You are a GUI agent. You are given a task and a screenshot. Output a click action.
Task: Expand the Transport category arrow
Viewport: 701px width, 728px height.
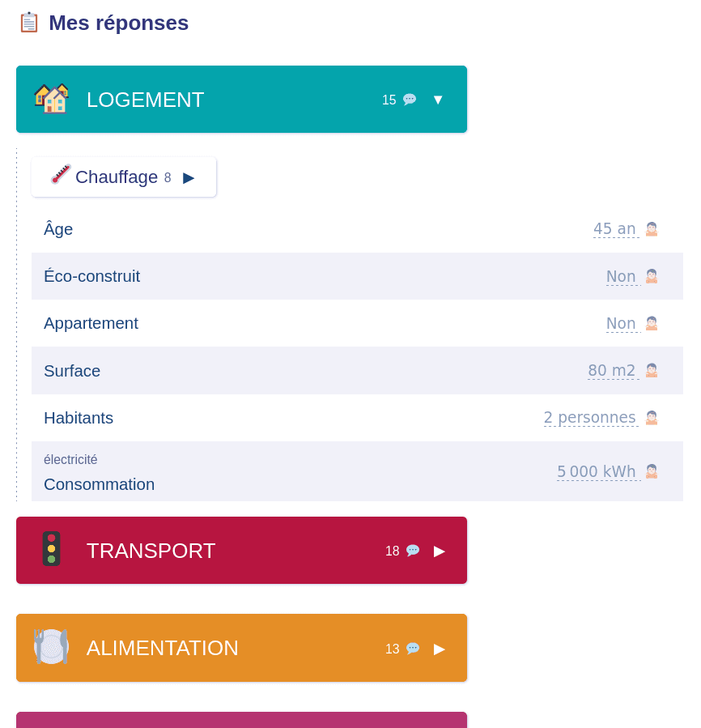coord(440,551)
